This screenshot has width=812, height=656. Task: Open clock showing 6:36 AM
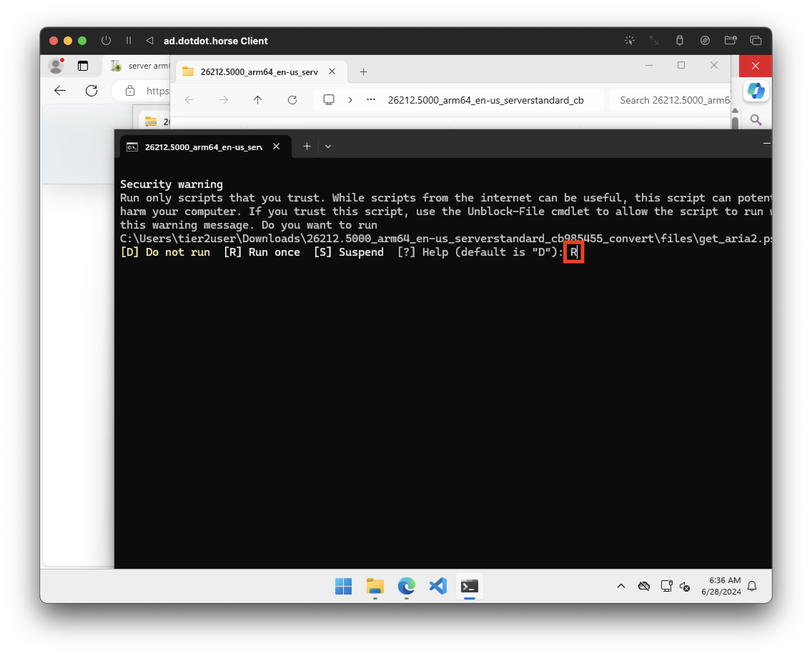(721, 586)
